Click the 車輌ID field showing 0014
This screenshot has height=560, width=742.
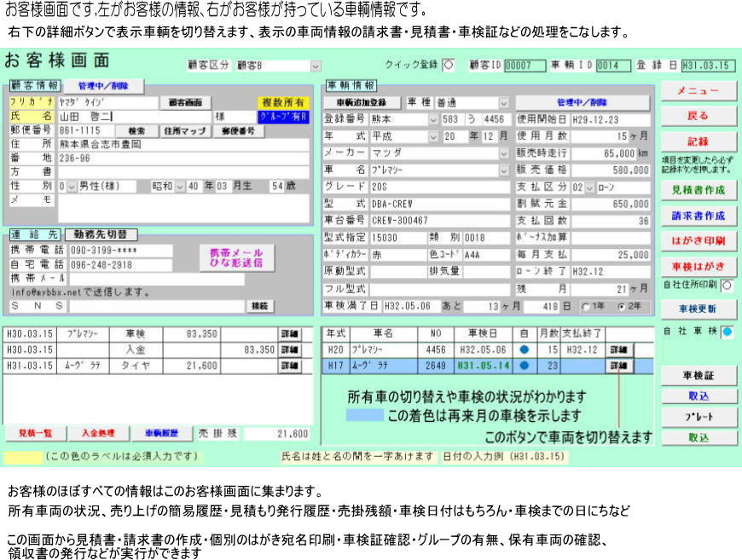[x=613, y=66]
